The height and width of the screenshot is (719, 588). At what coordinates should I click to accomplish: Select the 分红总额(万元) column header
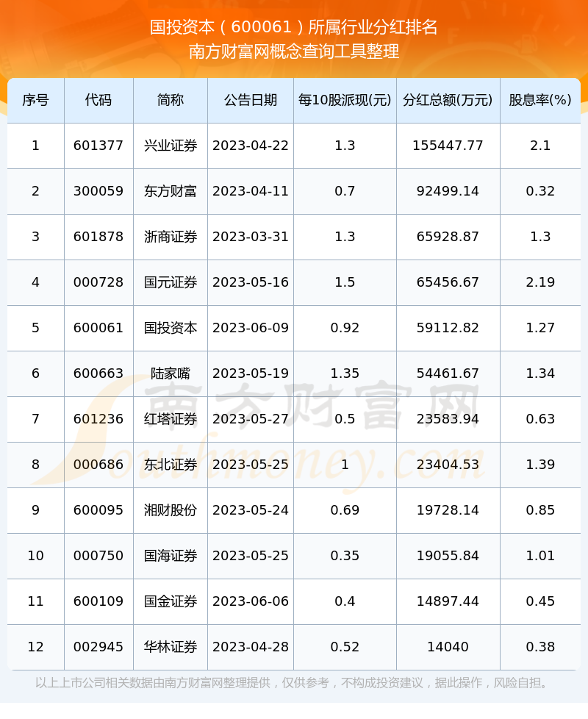tap(448, 100)
